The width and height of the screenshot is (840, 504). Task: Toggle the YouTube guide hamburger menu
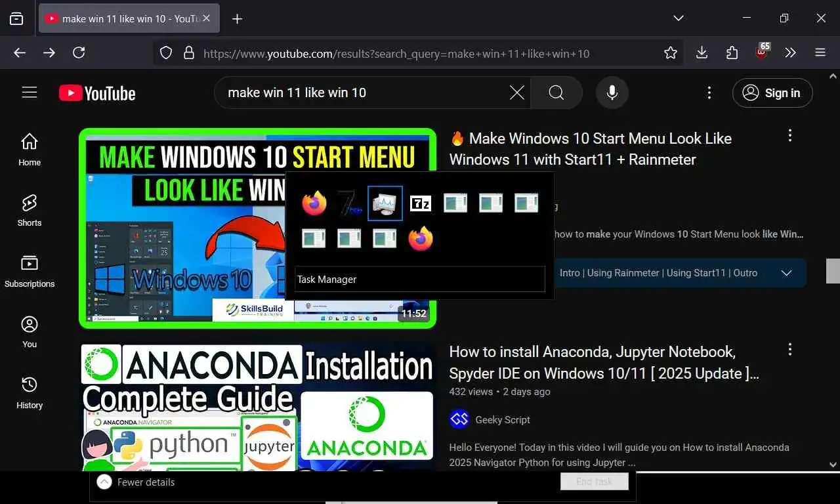tap(30, 93)
